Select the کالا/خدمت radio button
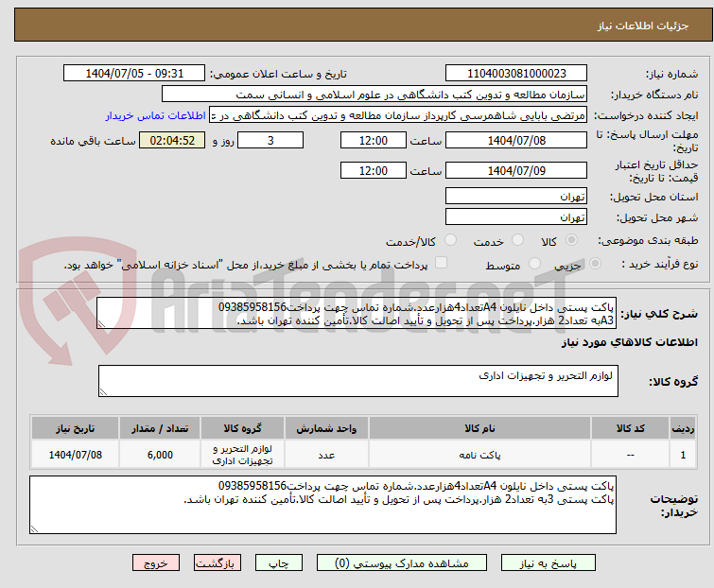 (450, 240)
